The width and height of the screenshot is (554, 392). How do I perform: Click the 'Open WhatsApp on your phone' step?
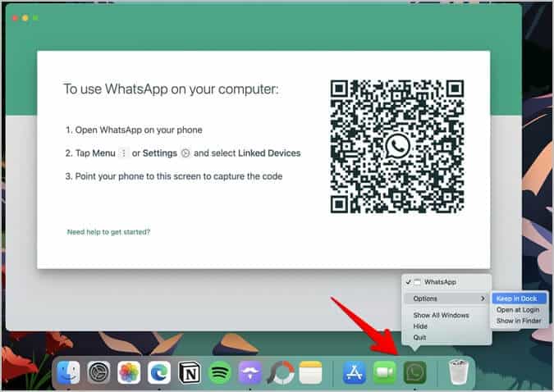(x=139, y=130)
